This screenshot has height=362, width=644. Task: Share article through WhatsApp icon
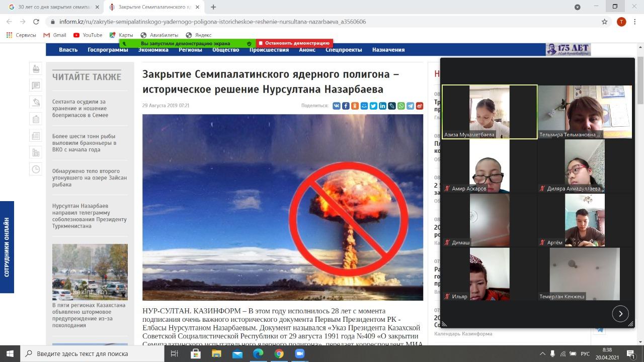click(x=401, y=106)
